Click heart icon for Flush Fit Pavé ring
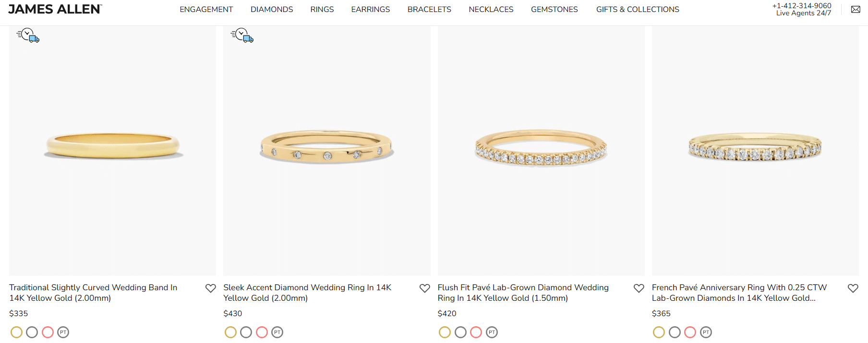The height and width of the screenshot is (343, 868). 639,288
